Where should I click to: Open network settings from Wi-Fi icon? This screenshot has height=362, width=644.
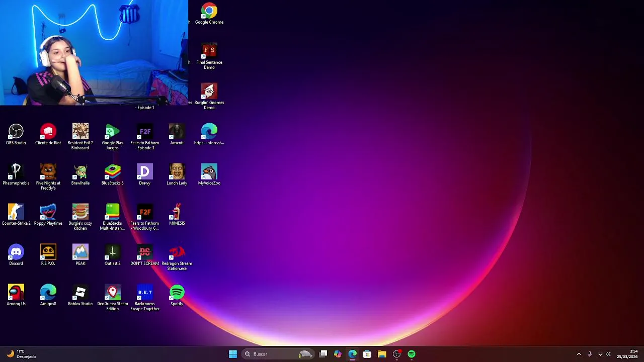(x=600, y=354)
